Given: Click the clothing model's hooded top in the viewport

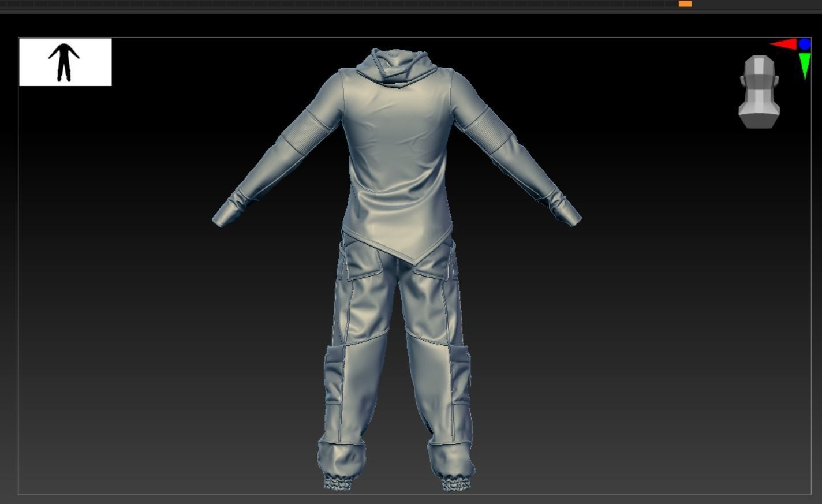Looking at the screenshot, I should click(x=397, y=156).
